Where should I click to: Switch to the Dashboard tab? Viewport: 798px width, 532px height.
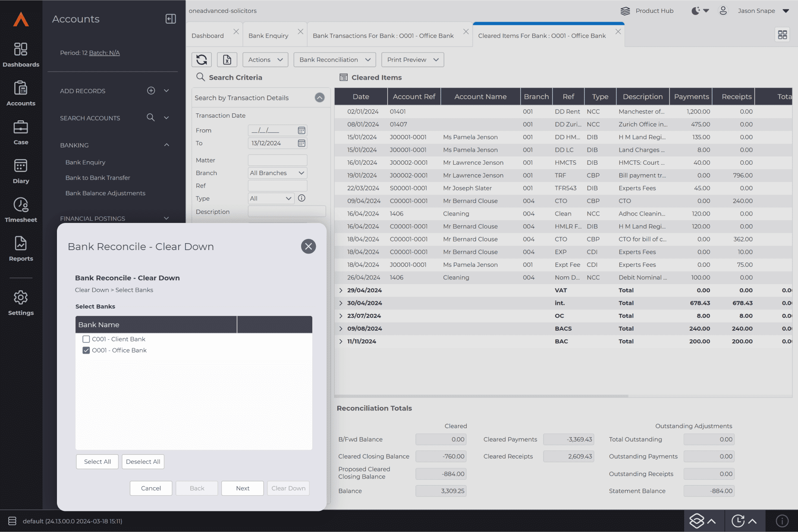[207, 36]
